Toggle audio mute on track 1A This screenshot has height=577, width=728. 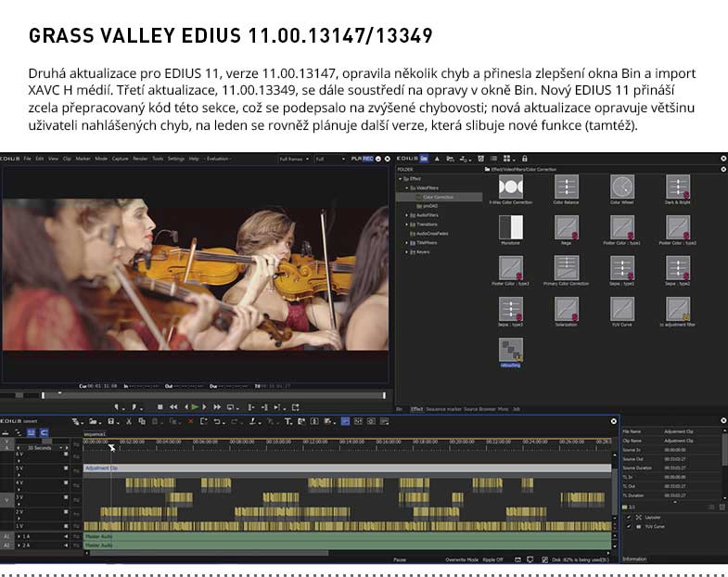coord(66,536)
